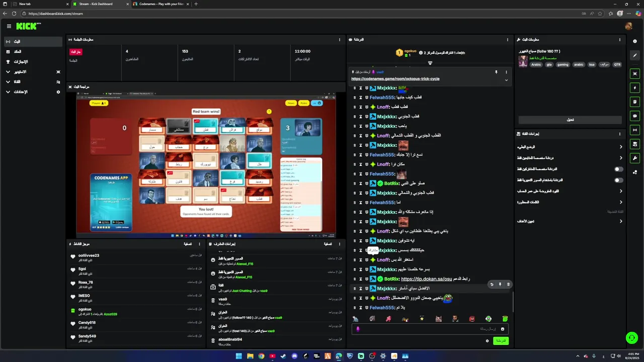644x362 pixels.
Task: Open the tip.dokan.sa/osu link in chat
Action: [426, 279]
